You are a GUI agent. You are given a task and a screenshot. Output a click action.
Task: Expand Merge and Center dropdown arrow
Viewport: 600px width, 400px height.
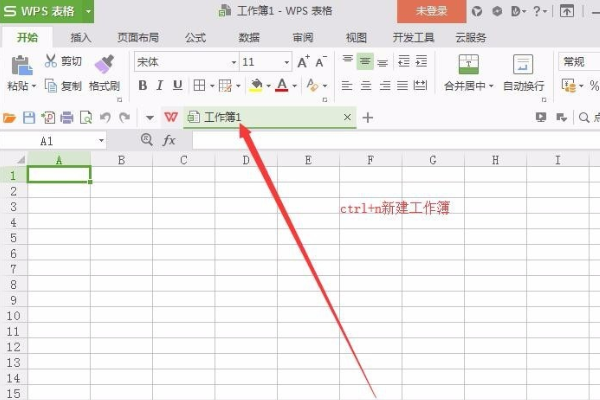point(491,86)
